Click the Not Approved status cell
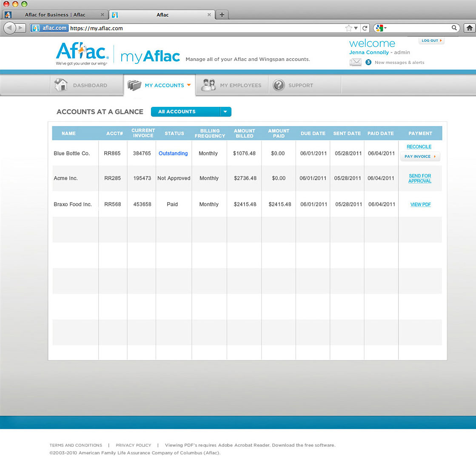476x466 pixels. click(174, 178)
